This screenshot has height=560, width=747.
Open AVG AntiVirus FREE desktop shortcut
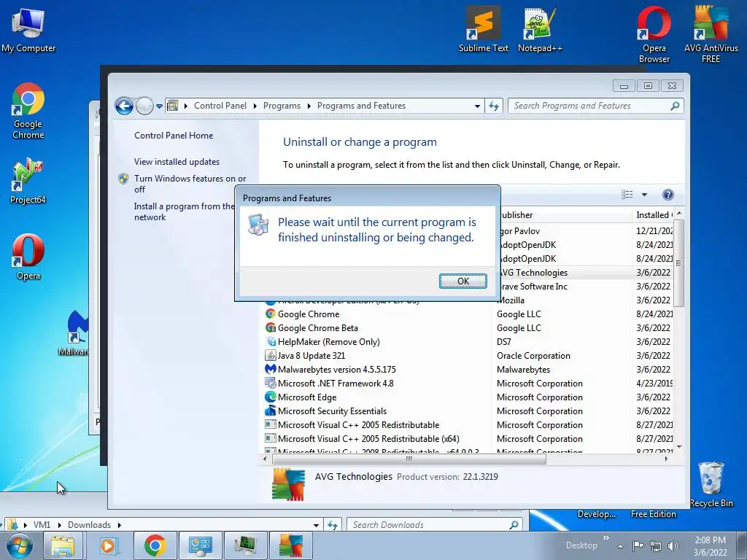pyautogui.click(x=711, y=34)
